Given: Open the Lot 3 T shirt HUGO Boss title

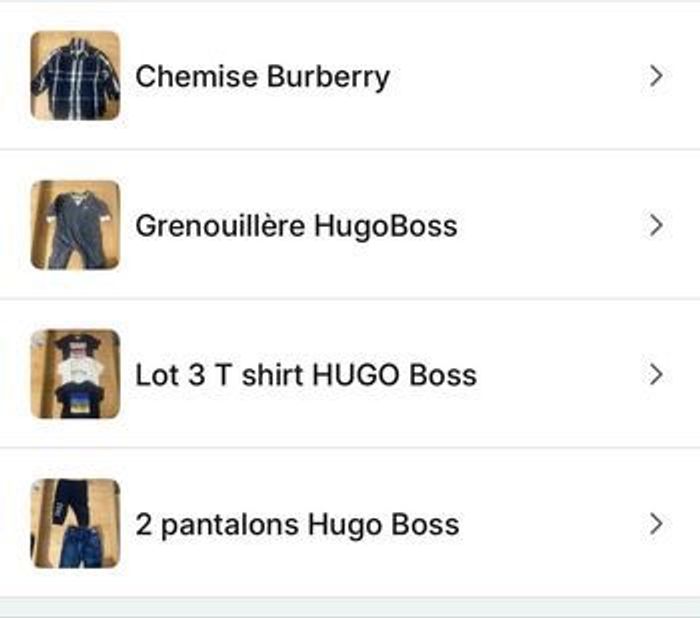Looking at the screenshot, I should click(306, 375).
